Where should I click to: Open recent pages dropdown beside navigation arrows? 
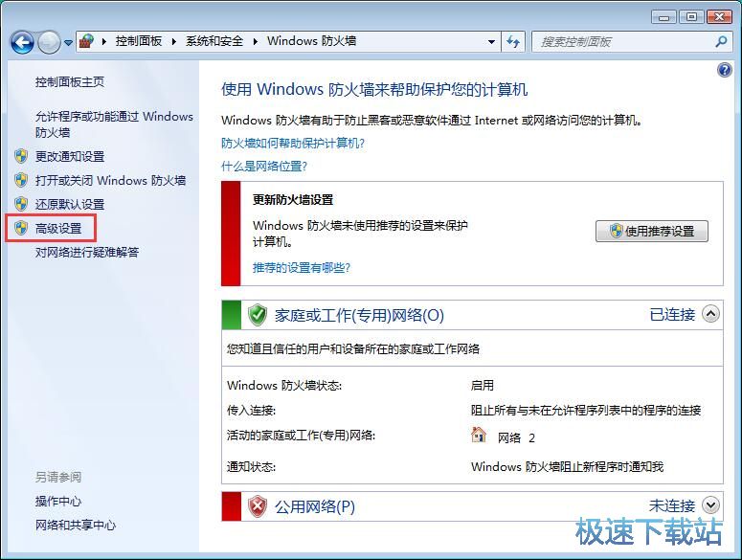coord(68,43)
